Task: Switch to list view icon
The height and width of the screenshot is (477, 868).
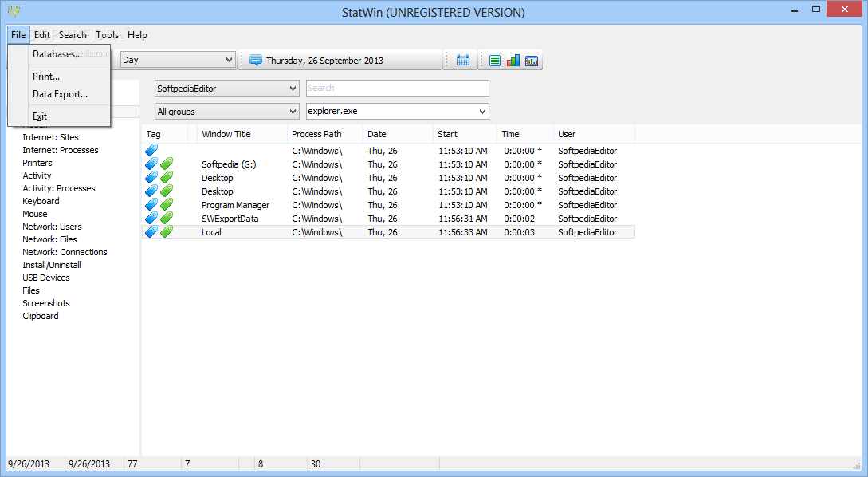Action: point(495,61)
